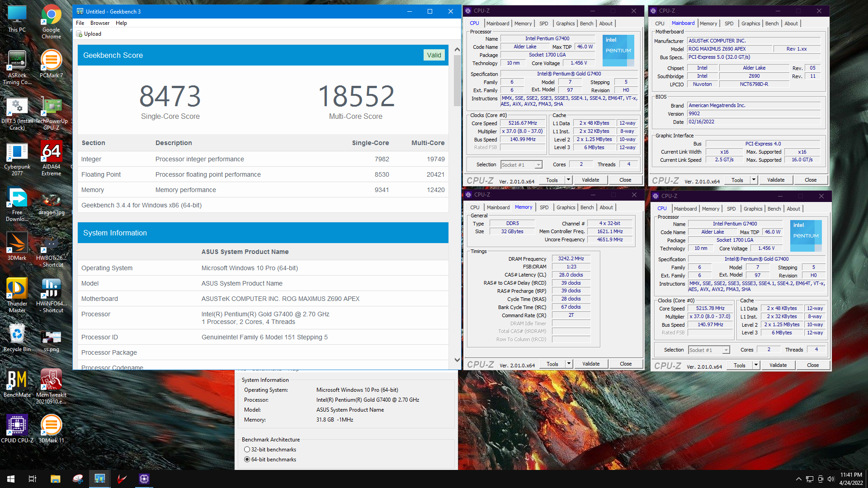Click Tools button in Mainboard CPU-Z window
Viewport: 868px width, 488px height.
click(737, 180)
